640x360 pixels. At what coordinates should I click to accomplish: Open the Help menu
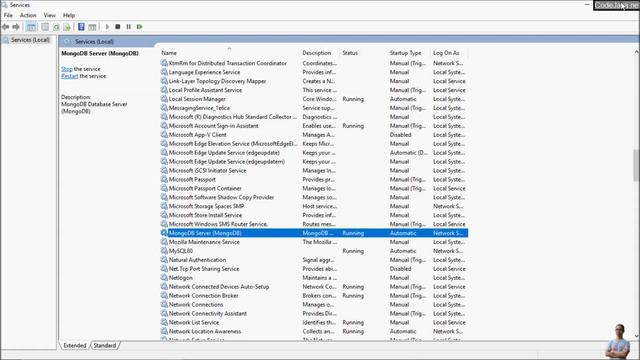tap(69, 15)
